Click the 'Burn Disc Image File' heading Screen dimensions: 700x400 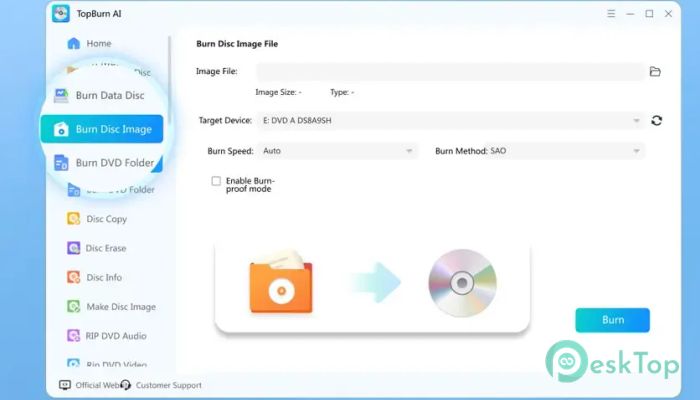(237, 44)
